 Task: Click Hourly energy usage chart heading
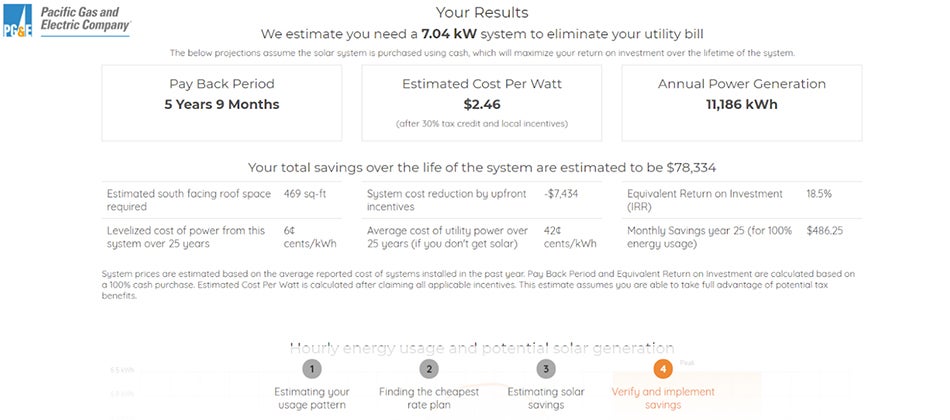click(x=482, y=347)
